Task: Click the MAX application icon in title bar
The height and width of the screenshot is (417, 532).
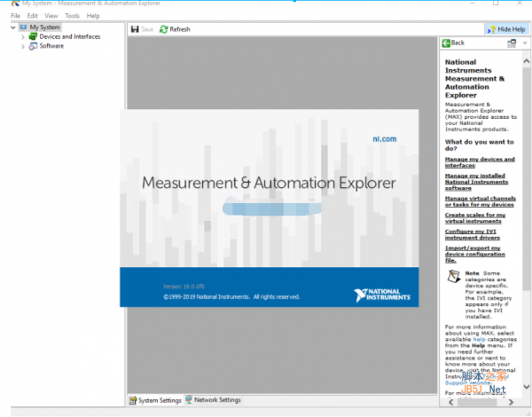Action: pyautogui.click(x=15, y=4)
